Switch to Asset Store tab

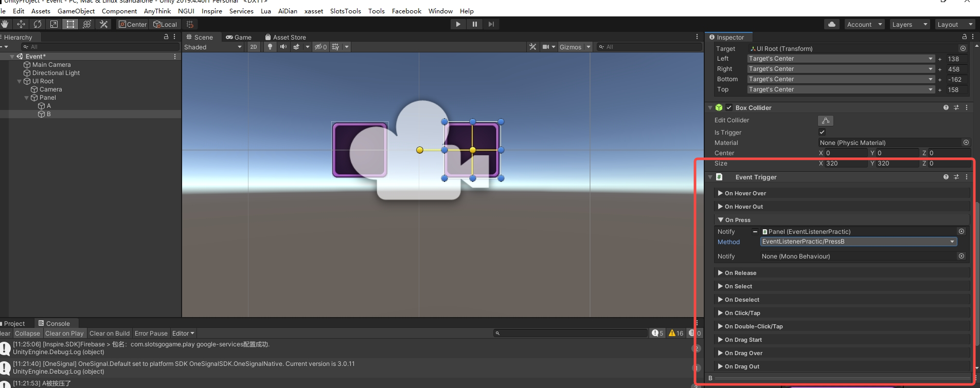286,37
